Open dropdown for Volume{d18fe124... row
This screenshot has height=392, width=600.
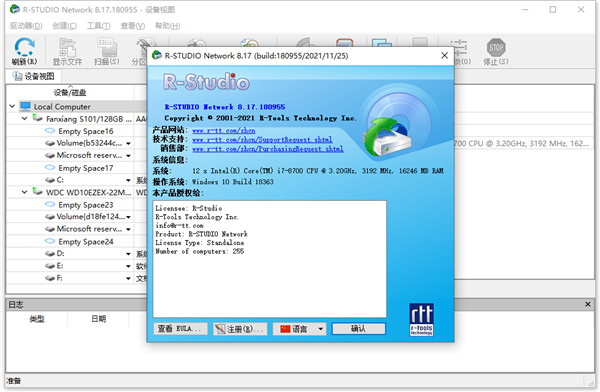(x=129, y=217)
